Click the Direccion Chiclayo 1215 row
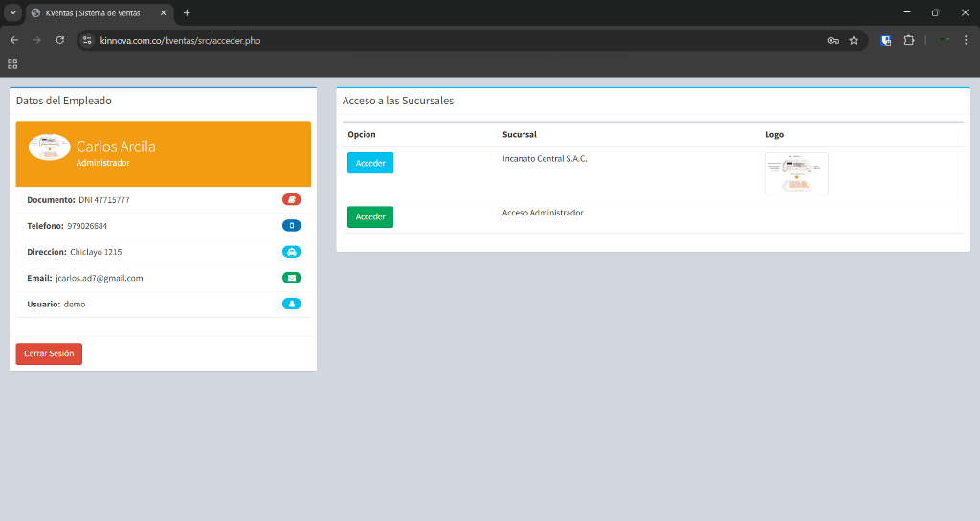Viewport: 980px width, 521px height. (163, 252)
